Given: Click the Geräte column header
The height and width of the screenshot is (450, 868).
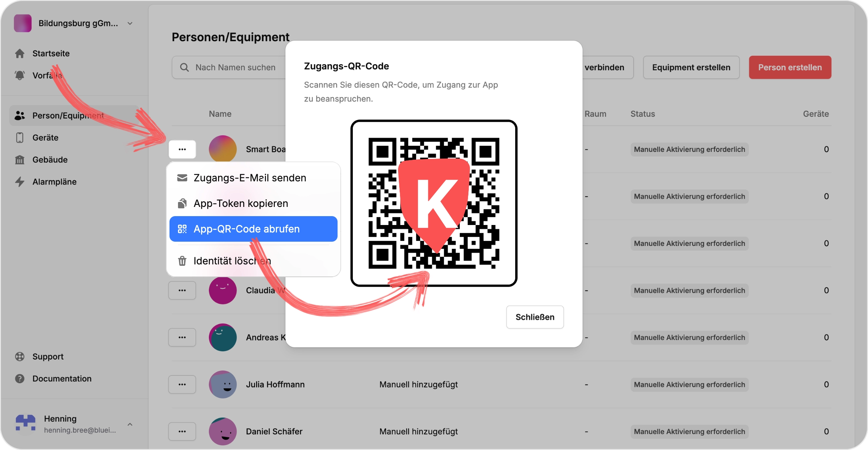Looking at the screenshot, I should [x=816, y=114].
